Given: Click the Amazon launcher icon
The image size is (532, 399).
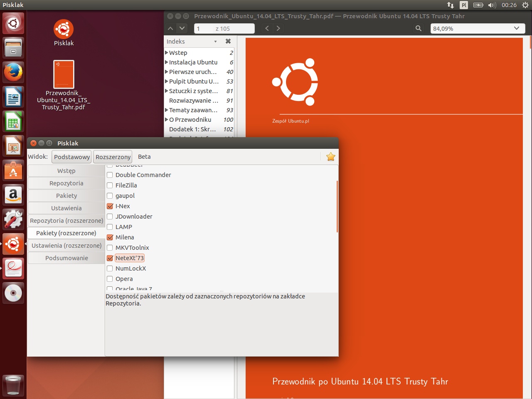Looking at the screenshot, I should click(13, 195).
